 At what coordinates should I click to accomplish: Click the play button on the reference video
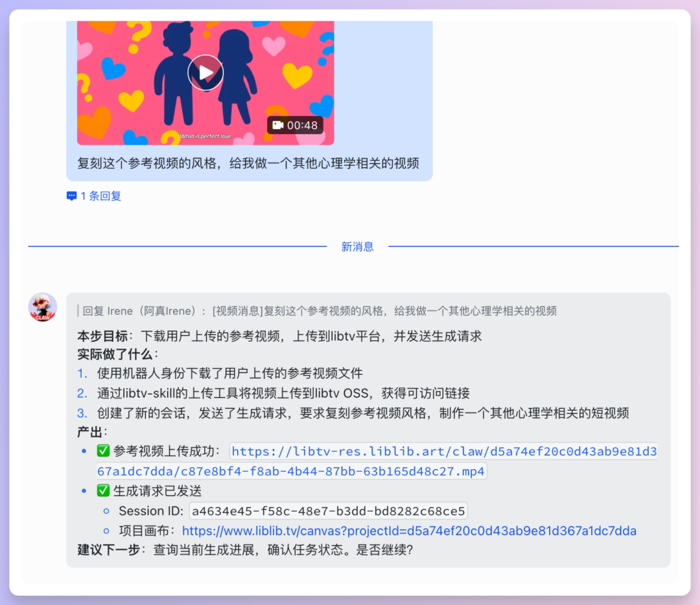[205, 72]
